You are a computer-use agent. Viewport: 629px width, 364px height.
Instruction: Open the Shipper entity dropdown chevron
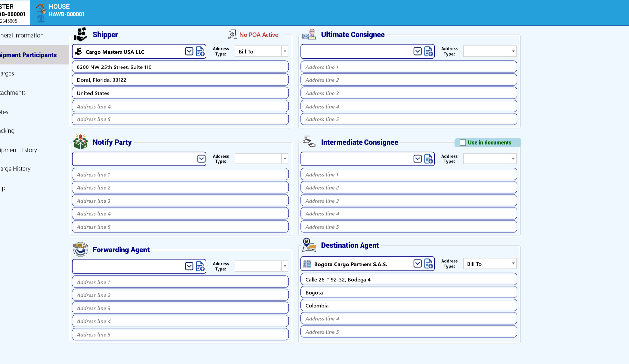point(189,51)
